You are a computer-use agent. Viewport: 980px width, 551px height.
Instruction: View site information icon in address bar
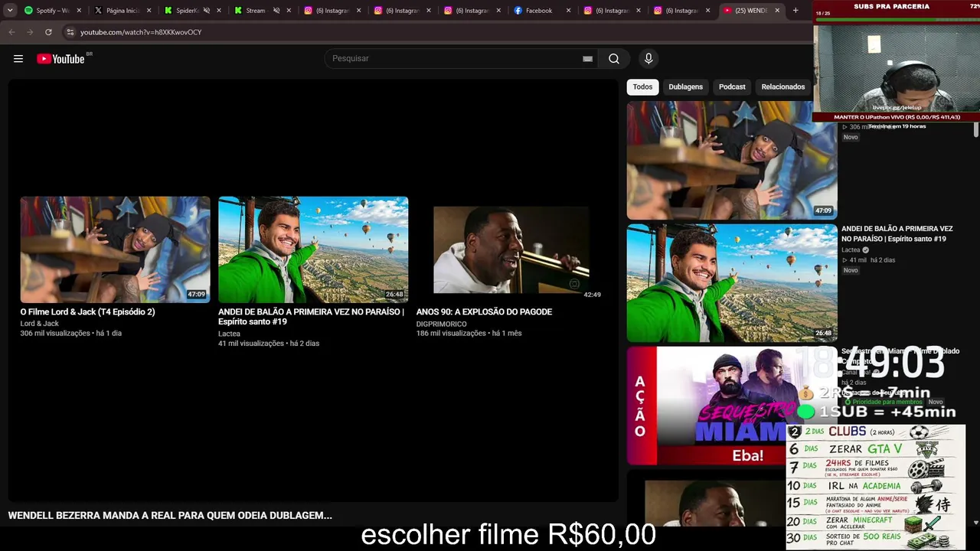click(70, 32)
